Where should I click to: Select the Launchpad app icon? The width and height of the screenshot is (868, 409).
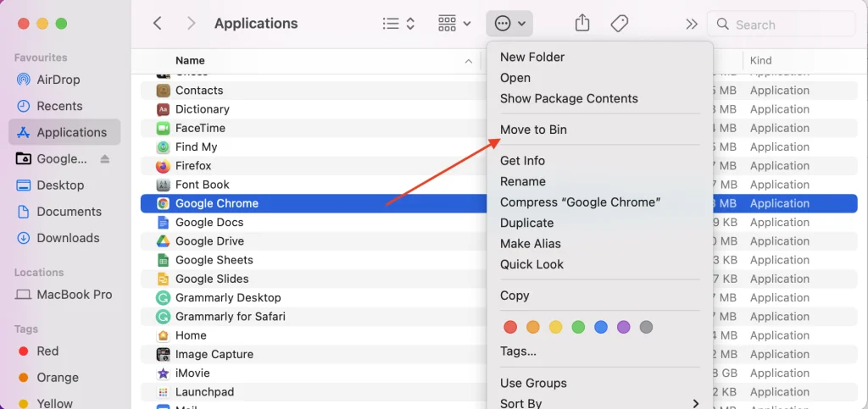point(163,392)
